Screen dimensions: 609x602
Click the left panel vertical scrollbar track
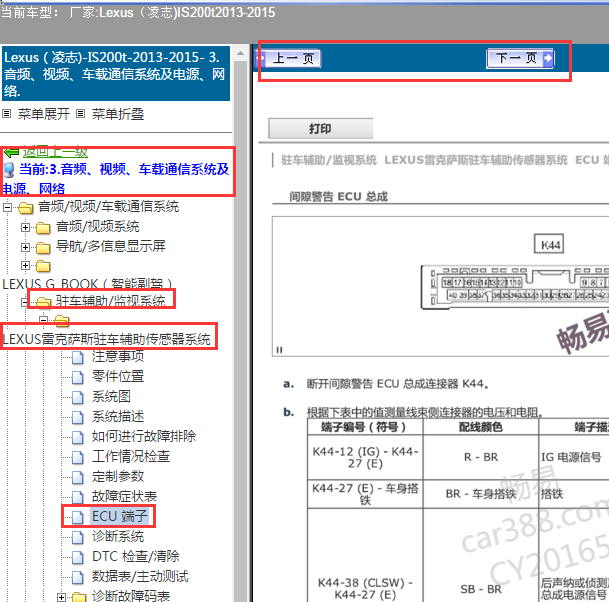[240, 330]
